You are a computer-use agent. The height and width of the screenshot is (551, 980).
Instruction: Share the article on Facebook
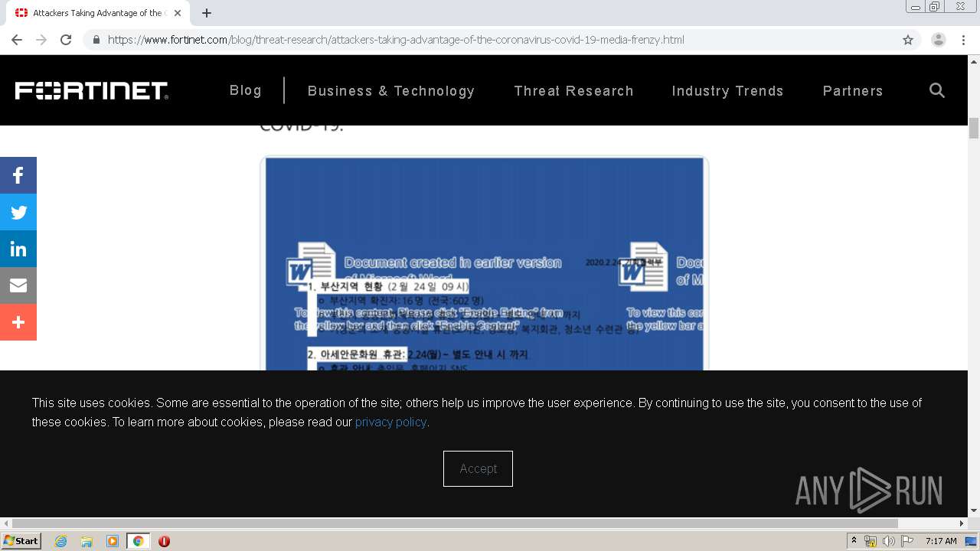[x=18, y=175]
